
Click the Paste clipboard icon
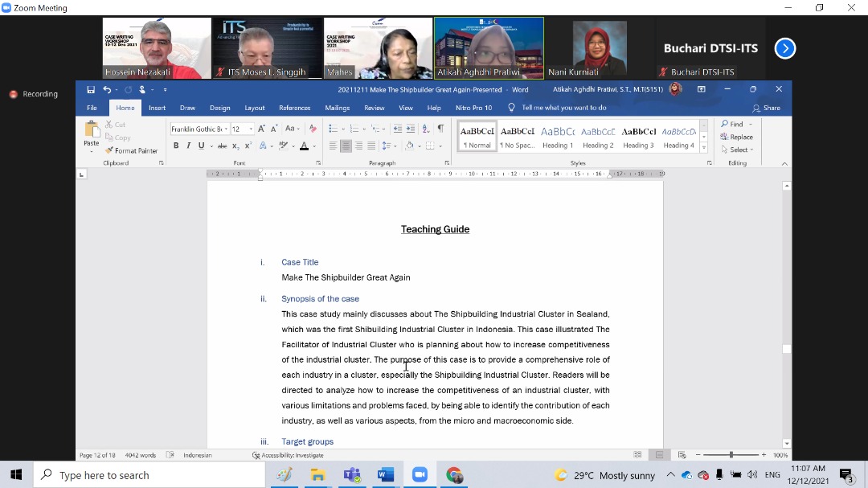(92, 129)
